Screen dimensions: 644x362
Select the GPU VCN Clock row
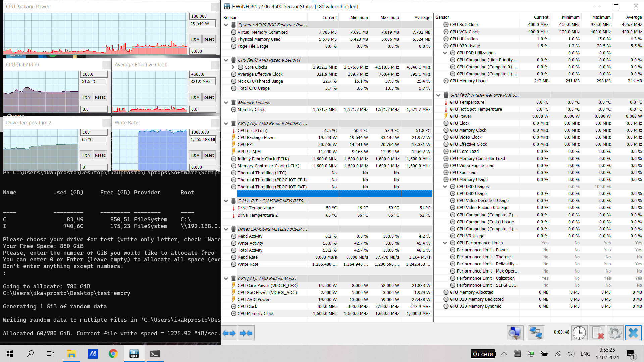point(539,32)
